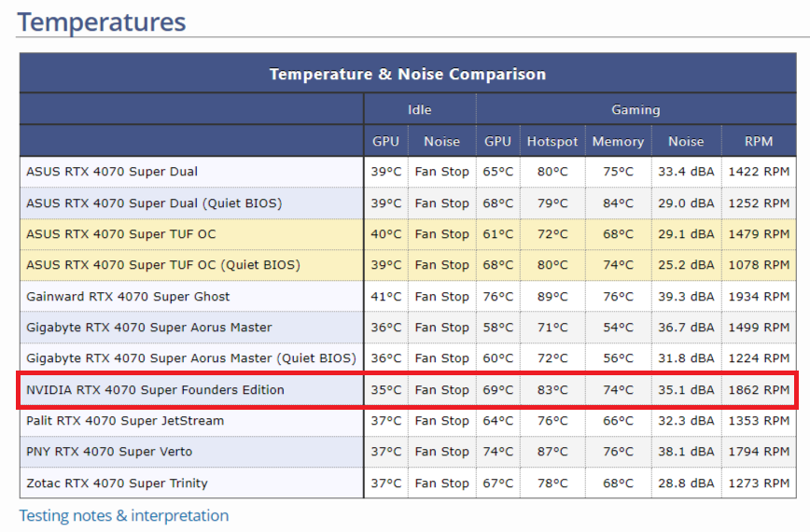Screen dimensions: 810x532
Task: Open the Testing notes & interpretation link
Action: (x=124, y=515)
